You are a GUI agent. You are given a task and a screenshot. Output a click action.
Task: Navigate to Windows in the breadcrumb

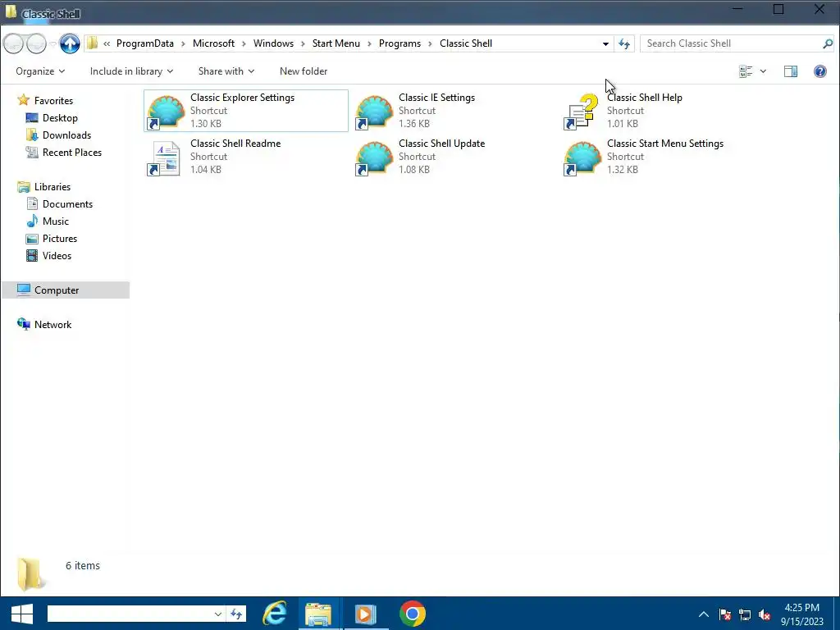274,43
